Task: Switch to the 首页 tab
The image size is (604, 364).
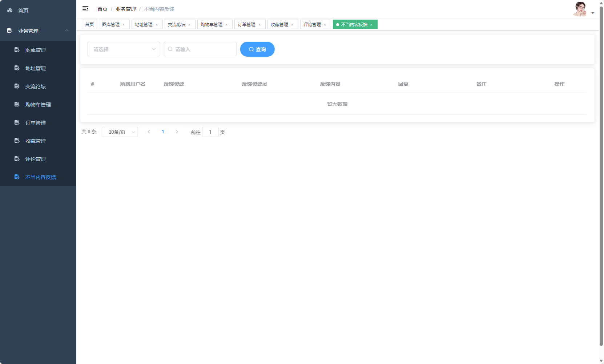Action: (89, 24)
